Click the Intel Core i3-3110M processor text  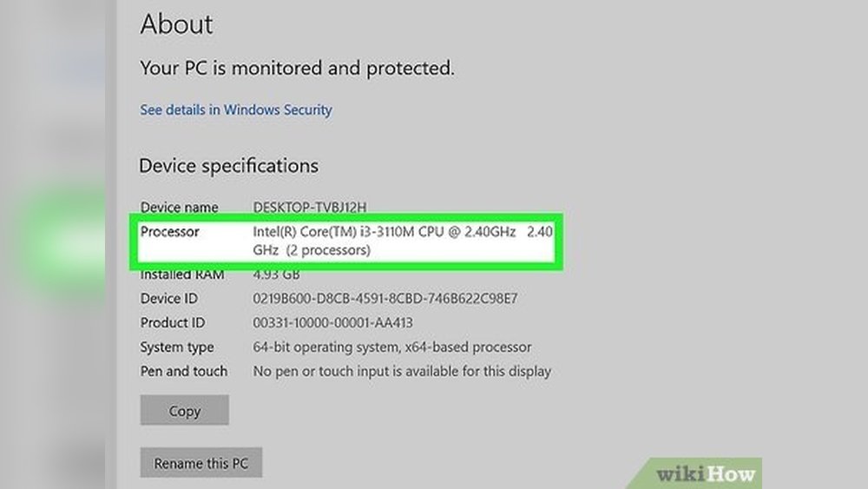(385, 233)
